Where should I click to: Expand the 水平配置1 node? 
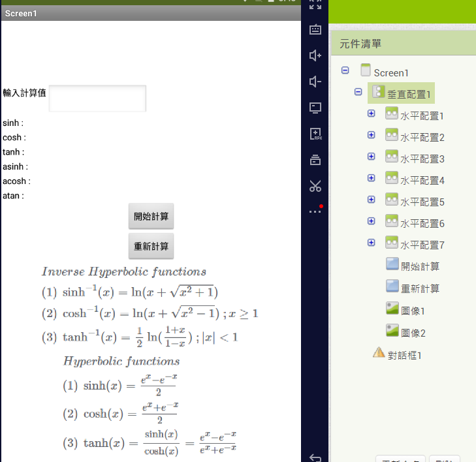(x=372, y=114)
